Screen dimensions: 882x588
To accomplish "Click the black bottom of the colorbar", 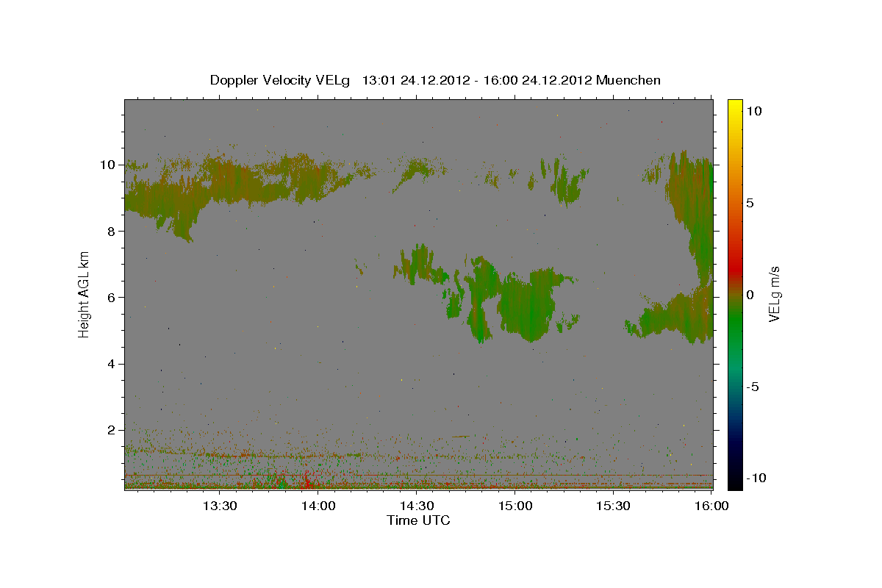I will pyautogui.click(x=735, y=481).
